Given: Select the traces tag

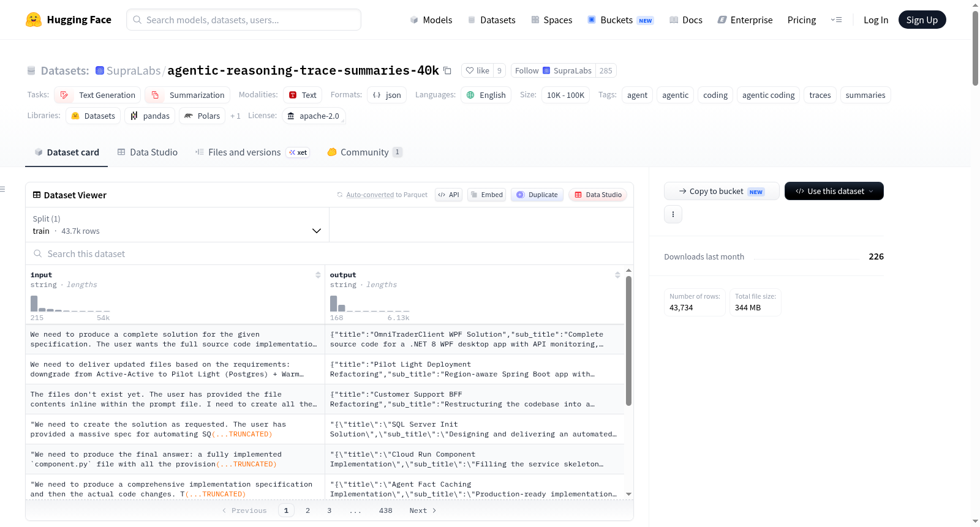Looking at the screenshot, I should click(x=820, y=95).
